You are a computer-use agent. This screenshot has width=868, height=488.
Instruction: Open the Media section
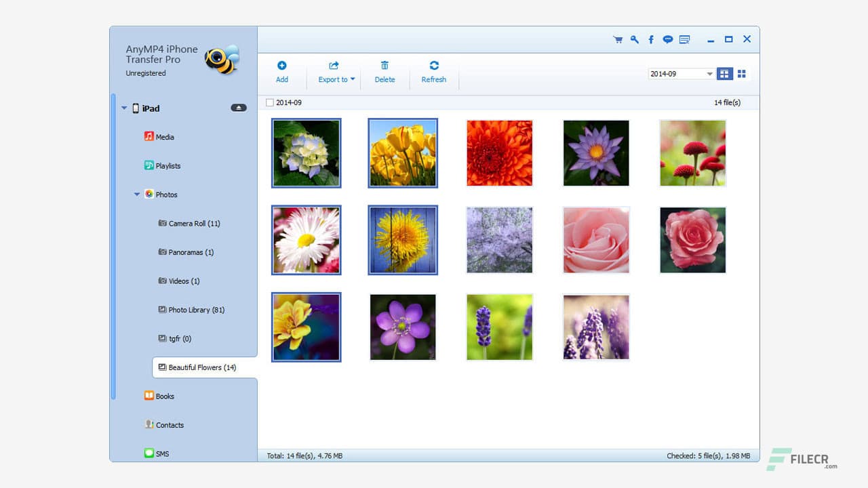pos(163,136)
